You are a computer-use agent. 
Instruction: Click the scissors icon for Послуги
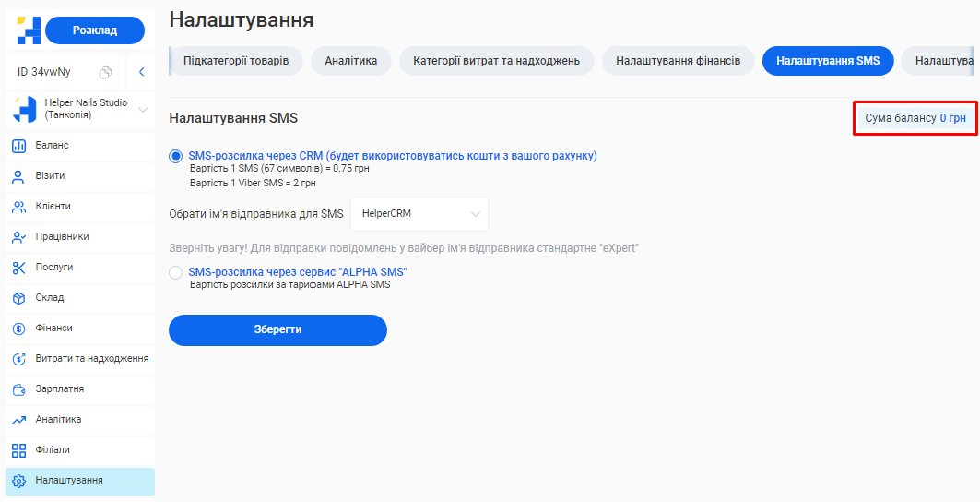(18, 268)
